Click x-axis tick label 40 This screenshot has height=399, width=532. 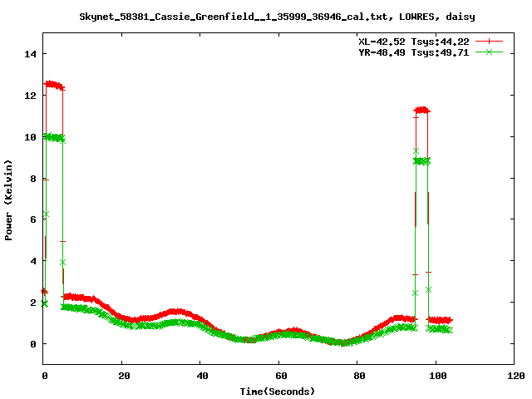[202, 376]
